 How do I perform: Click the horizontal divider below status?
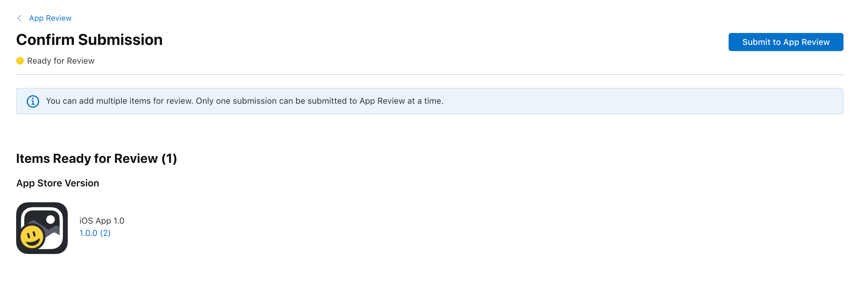coord(429,75)
